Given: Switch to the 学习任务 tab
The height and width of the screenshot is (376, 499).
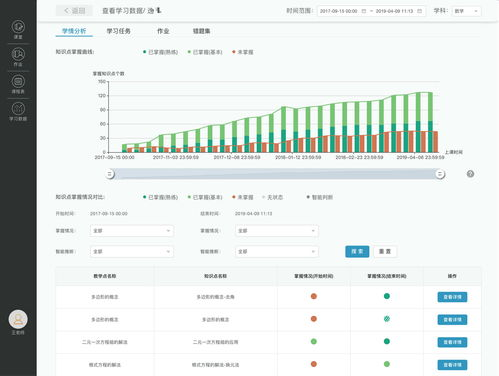Looking at the screenshot, I should [118, 31].
